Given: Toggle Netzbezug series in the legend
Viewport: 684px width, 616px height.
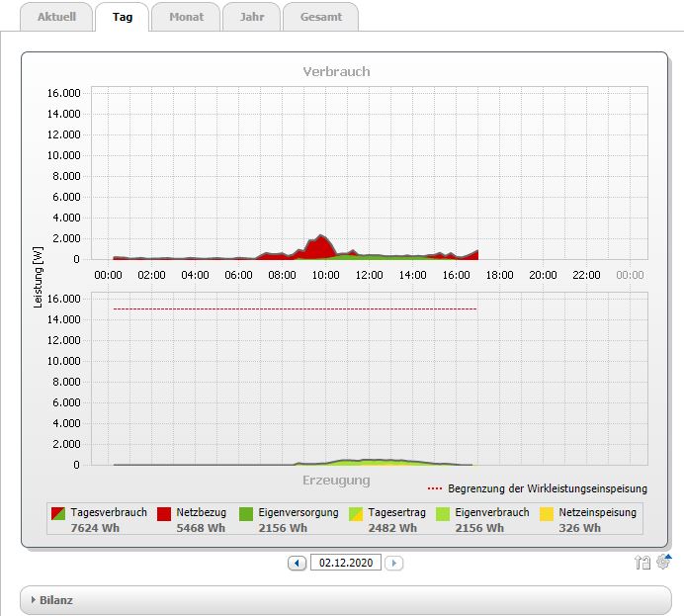Looking at the screenshot, I should click(166, 513).
